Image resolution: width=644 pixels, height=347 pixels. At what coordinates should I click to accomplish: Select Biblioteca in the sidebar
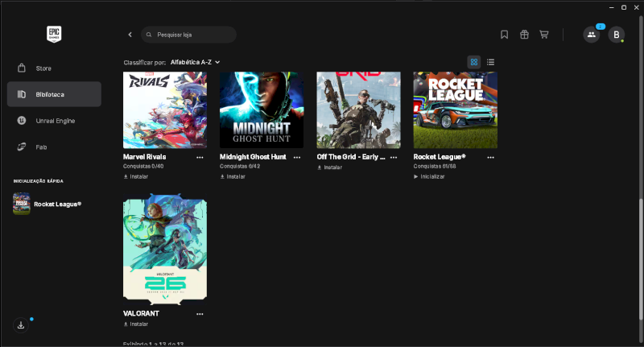point(54,94)
